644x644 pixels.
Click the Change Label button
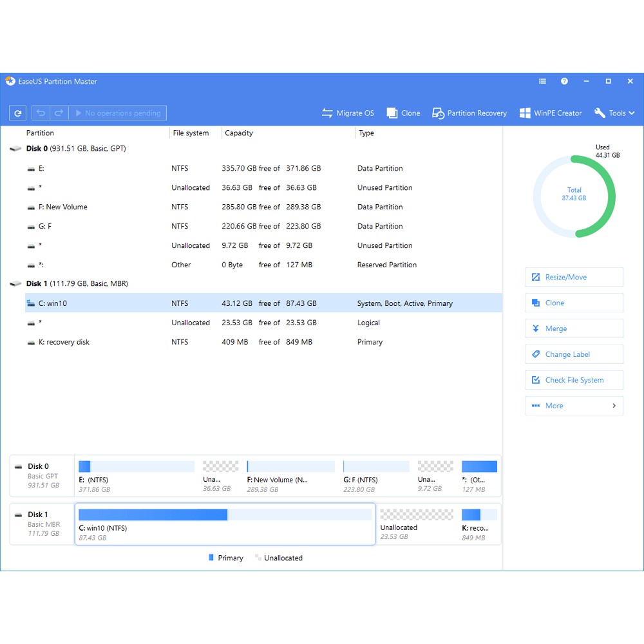(574, 354)
